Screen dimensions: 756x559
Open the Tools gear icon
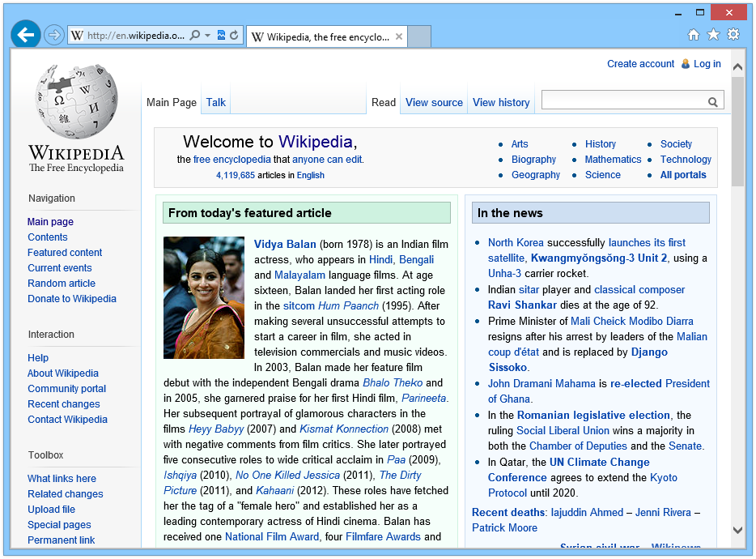coord(733,34)
